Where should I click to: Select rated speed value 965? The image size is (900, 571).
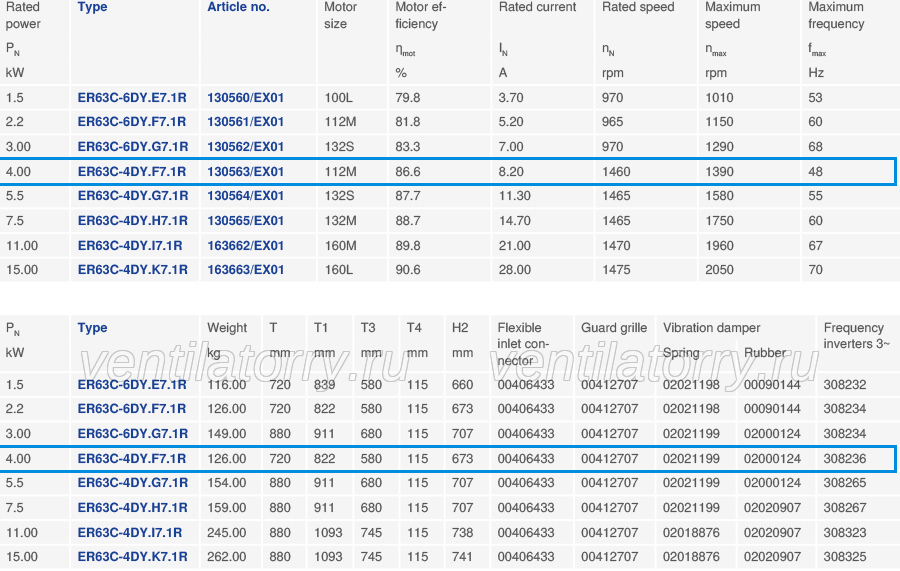tap(612, 122)
